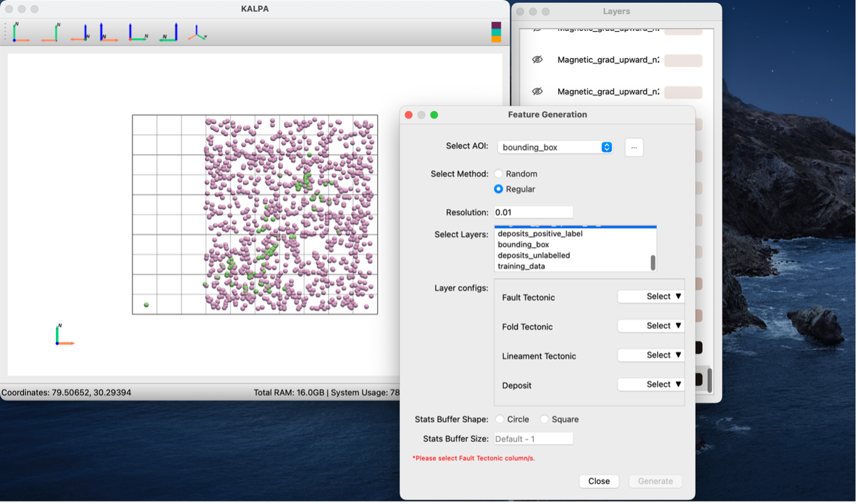858x504 pixels.
Task: Click the Total RAM status bar text
Action: 326,393
